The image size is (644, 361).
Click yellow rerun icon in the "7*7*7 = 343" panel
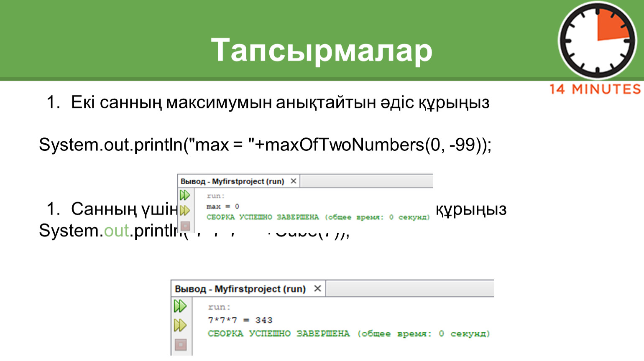tap(180, 325)
